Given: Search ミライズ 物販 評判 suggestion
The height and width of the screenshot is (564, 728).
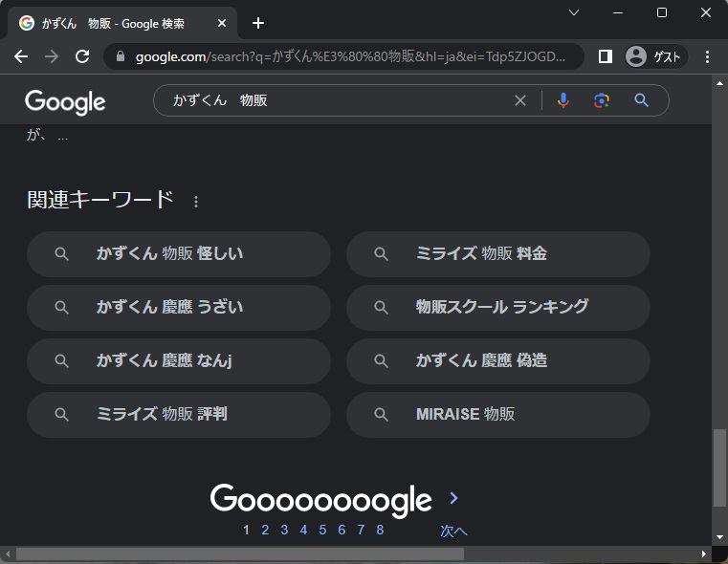Looking at the screenshot, I should coord(179,414).
